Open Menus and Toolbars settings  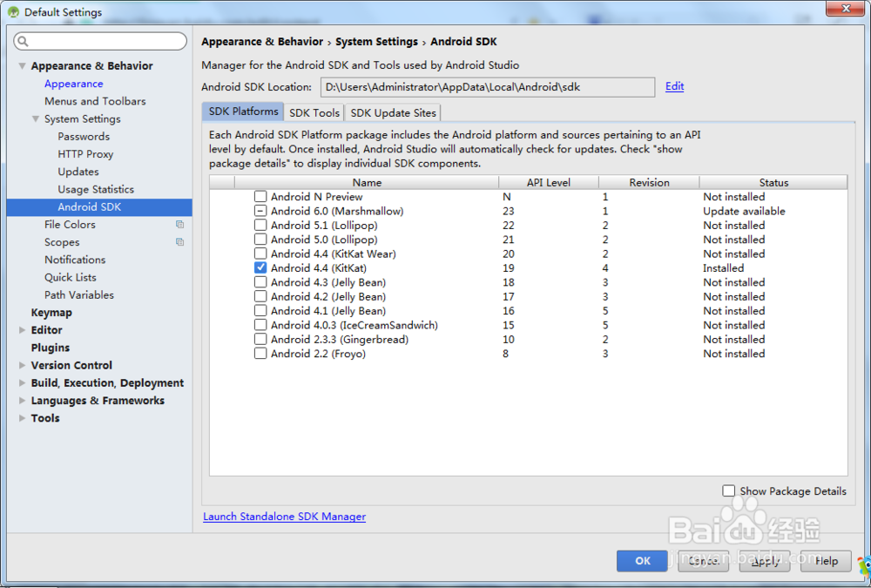click(x=95, y=101)
